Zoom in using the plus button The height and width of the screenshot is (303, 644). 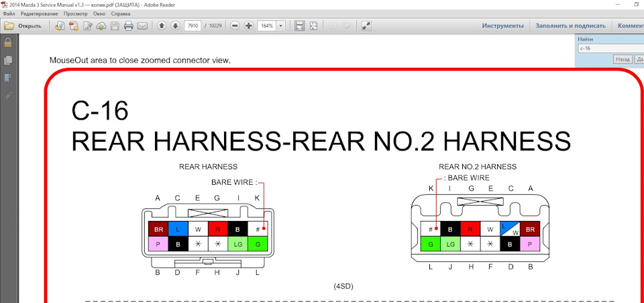coord(248,26)
